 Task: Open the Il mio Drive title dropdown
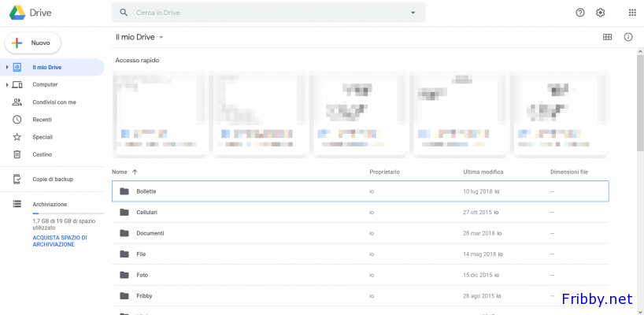point(161,37)
